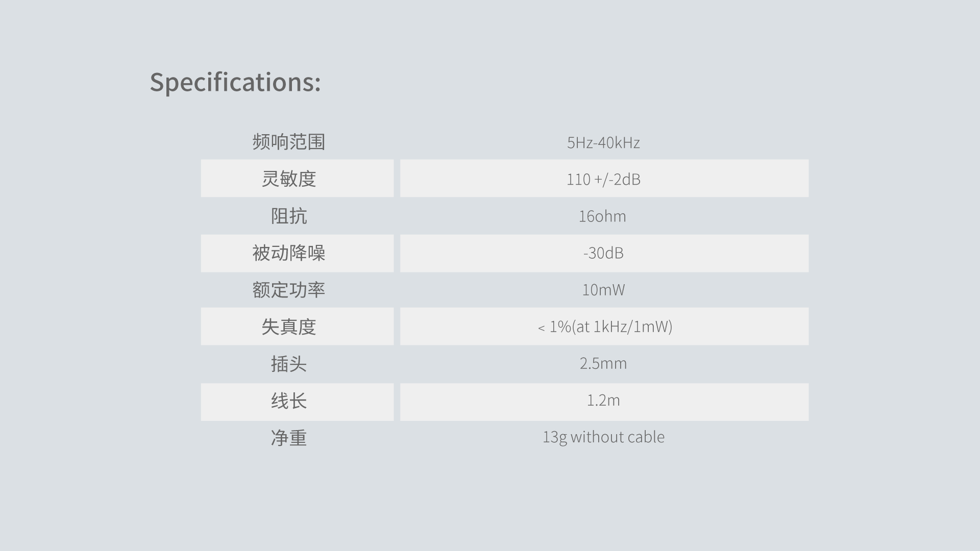Select the 16ohm impedance value
This screenshot has width=980, height=551.
point(602,216)
